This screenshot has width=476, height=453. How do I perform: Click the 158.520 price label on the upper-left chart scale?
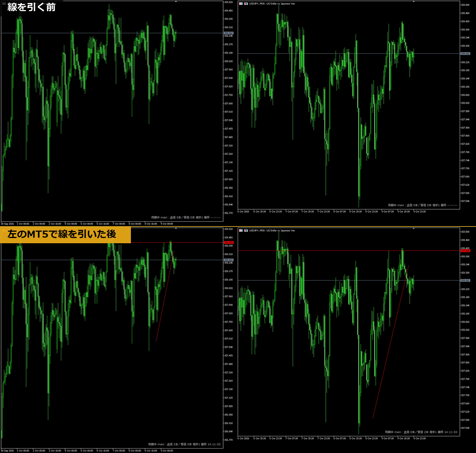228,2
